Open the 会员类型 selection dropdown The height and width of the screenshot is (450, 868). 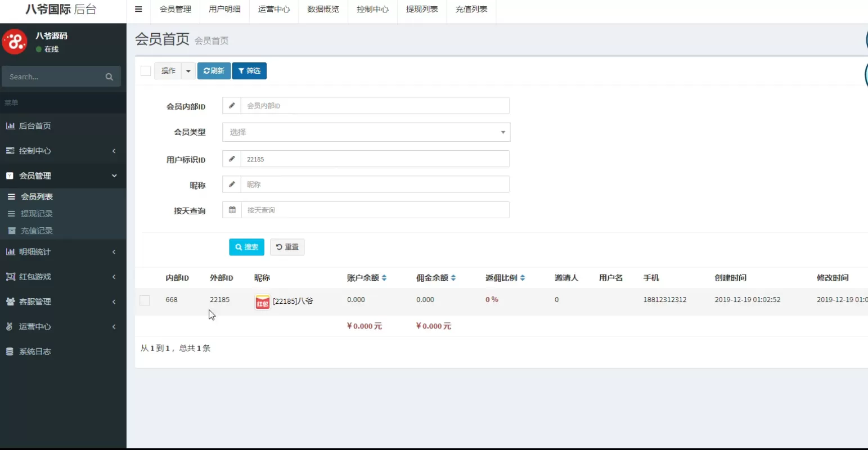[x=366, y=132]
